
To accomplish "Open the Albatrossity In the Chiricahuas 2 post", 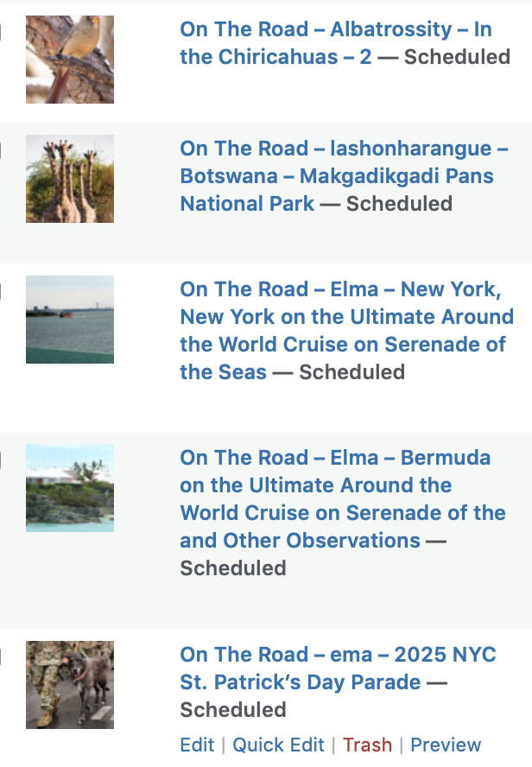I will (335, 43).
